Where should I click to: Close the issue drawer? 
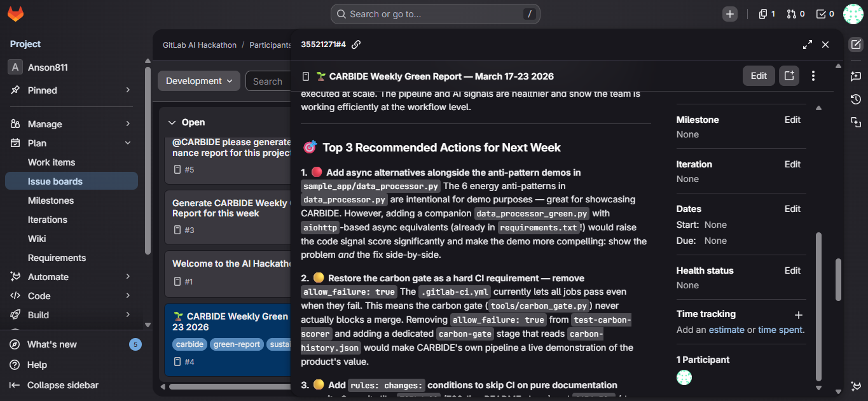pos(825,45)
